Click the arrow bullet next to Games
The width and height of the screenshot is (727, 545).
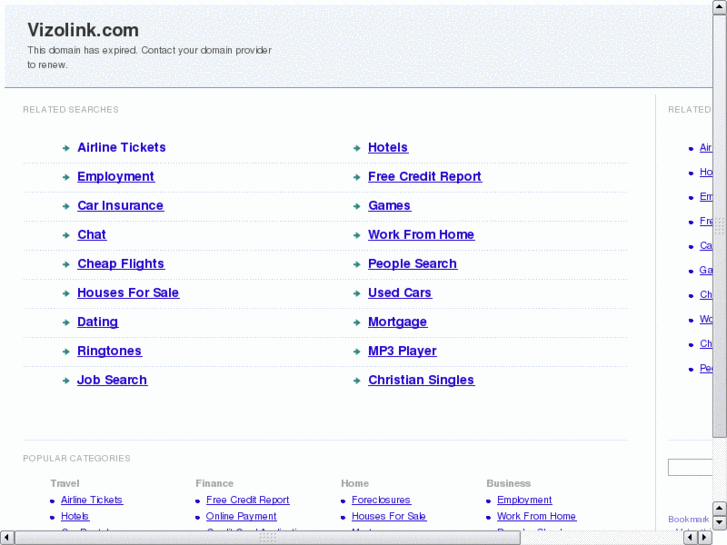click(356, 206)
